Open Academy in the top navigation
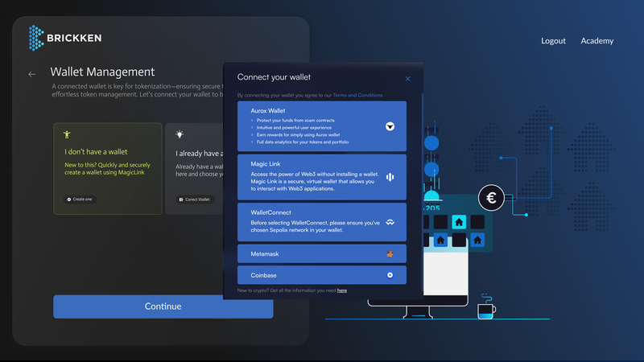 597,41
